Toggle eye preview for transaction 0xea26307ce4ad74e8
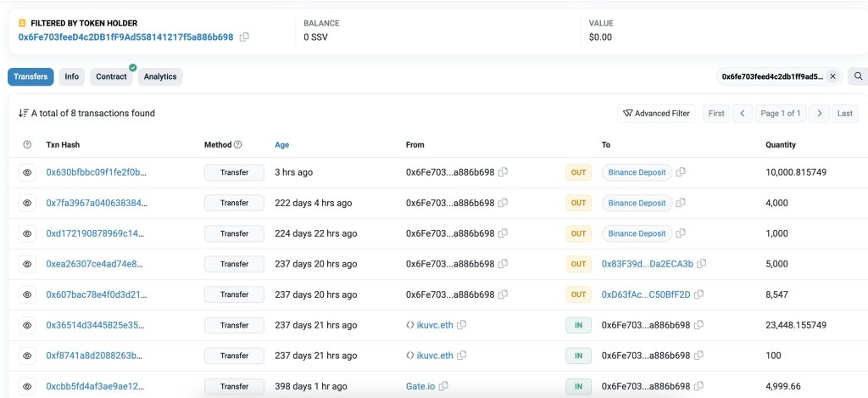868x398 pixels. [27, 264]
